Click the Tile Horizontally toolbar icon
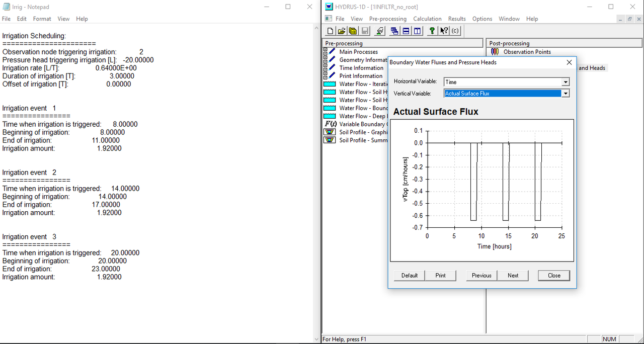 (406, 31)
